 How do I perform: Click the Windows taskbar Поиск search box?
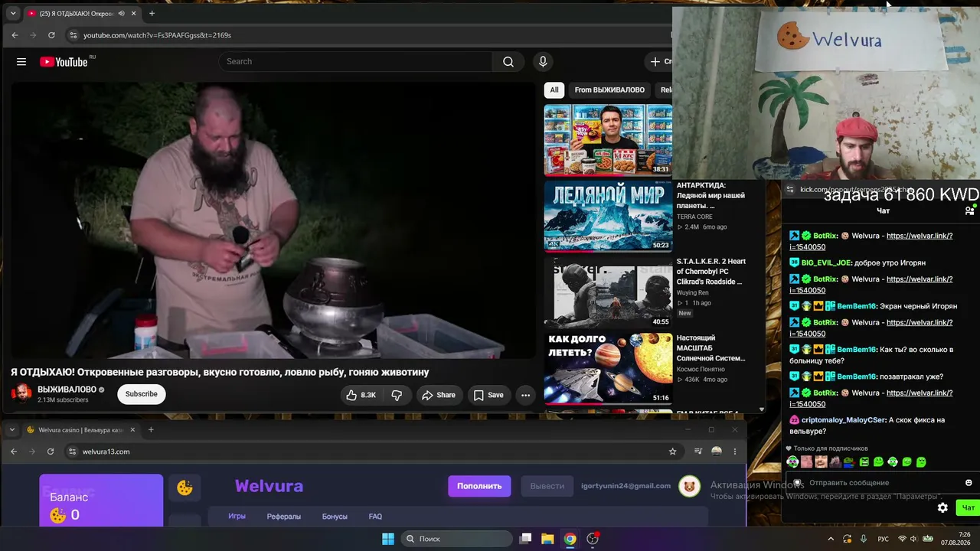pyautogui.click(x=456, y=539)
